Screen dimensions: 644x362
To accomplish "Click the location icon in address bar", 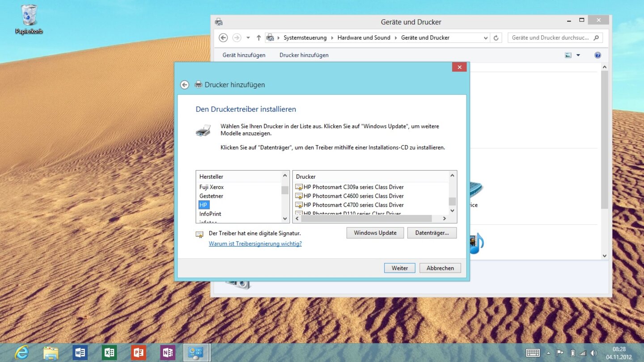I will pos(270,38).
